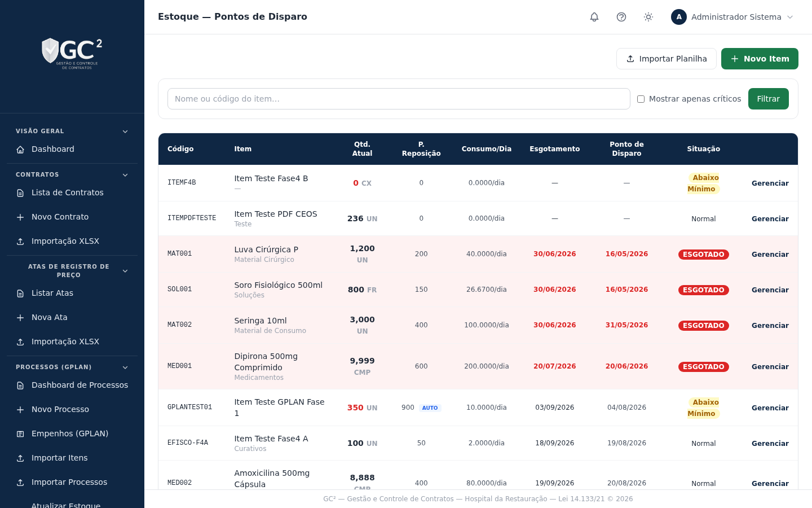
Task: Open Dashboard in the sidebar
Action: point(72,149)
